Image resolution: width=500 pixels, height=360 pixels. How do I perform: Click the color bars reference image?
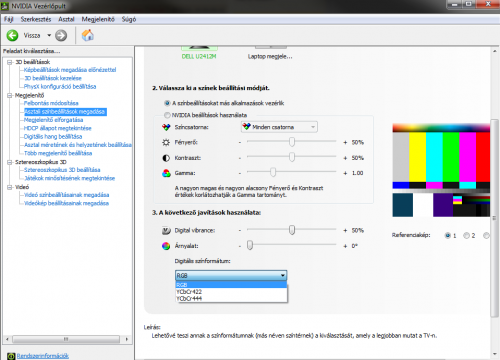point(441,170)
